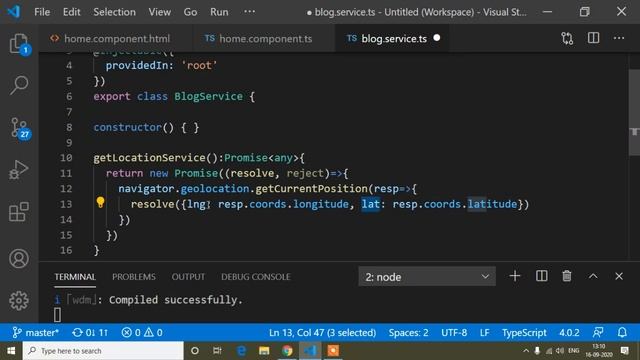Open the Manage gear icon
640x360 pixels.
coord(19,301)
